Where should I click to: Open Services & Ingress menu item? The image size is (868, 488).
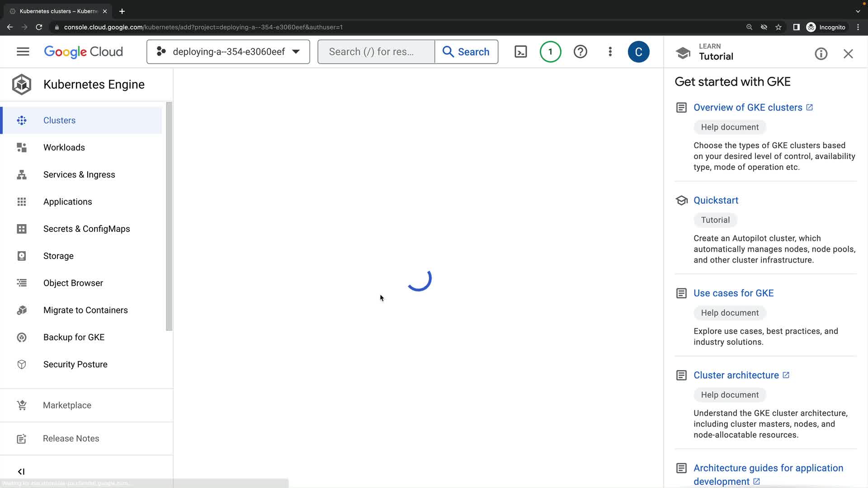(x=79, y=174)
